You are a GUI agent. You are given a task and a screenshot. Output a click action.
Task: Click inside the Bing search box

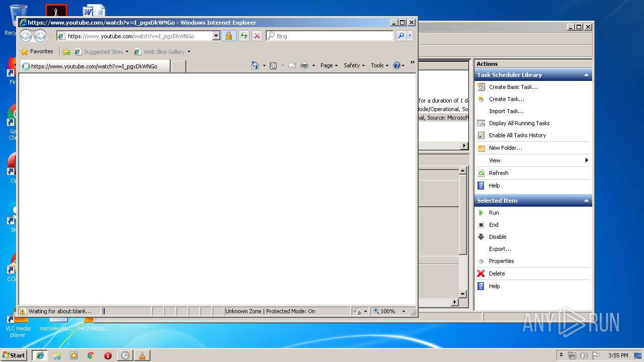click(x=330, y=36)
